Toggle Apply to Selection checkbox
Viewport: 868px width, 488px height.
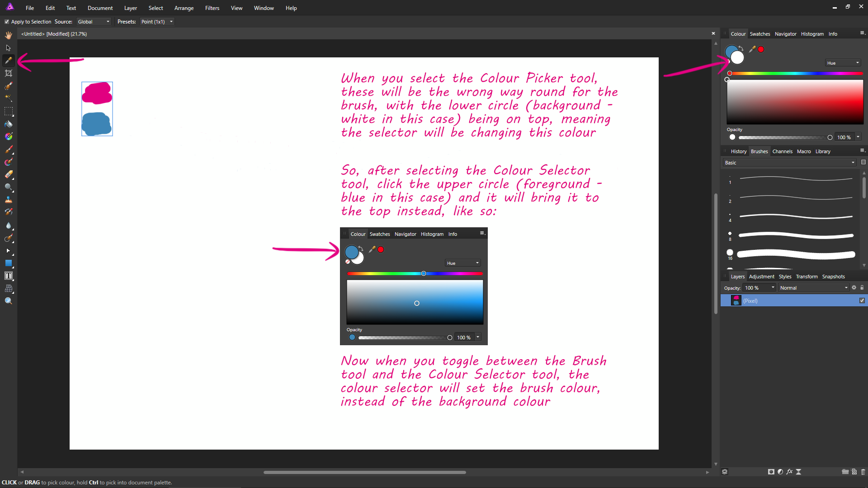[7, 21]
